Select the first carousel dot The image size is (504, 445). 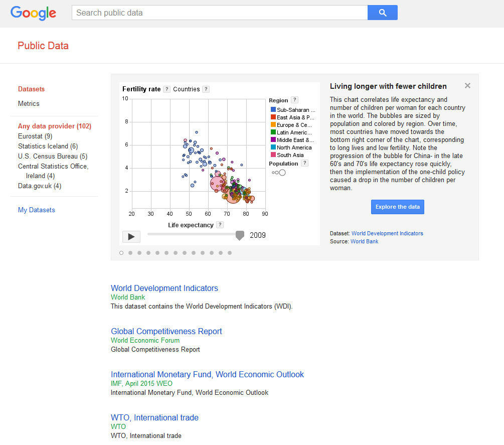coord(121,253)
